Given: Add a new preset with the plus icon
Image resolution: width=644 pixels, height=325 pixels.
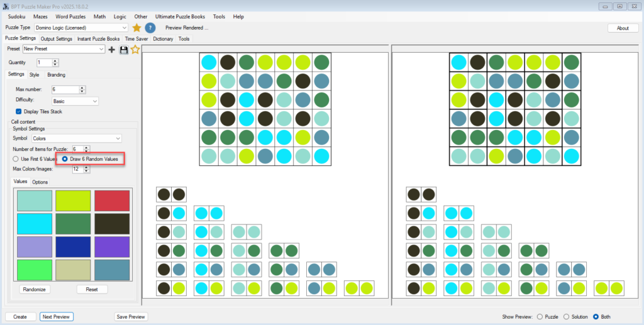Looking at the screenshot, I should (112, 49).
